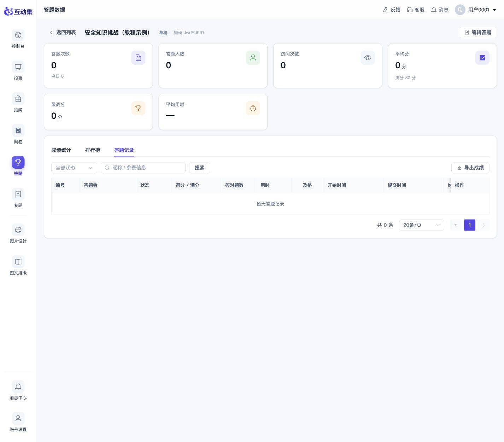Click the 答题次数 document icon
The width and height of the screenshot is (504, 442).
[x=138, y=58]
